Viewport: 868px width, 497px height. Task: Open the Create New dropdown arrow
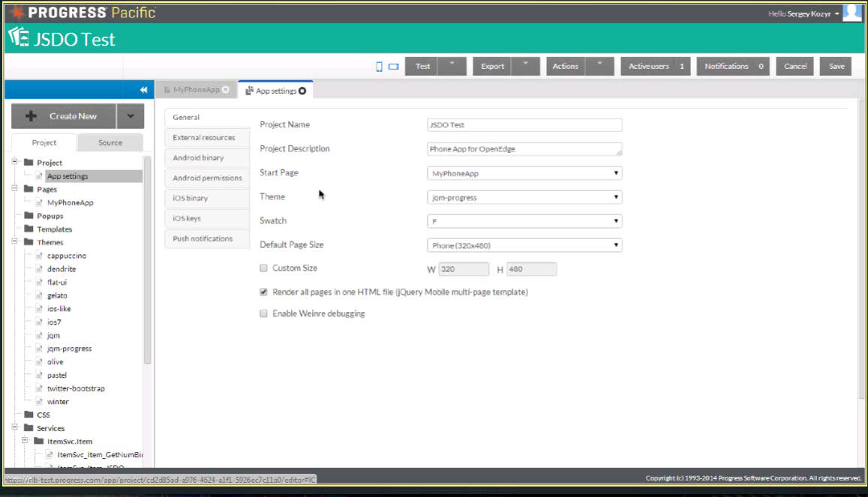131,116
